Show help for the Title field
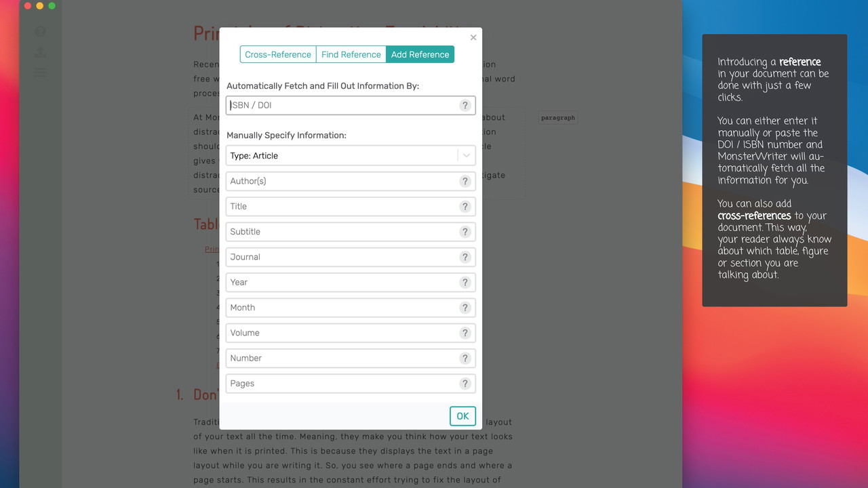 pyautogui.click(x=465, y=207)
